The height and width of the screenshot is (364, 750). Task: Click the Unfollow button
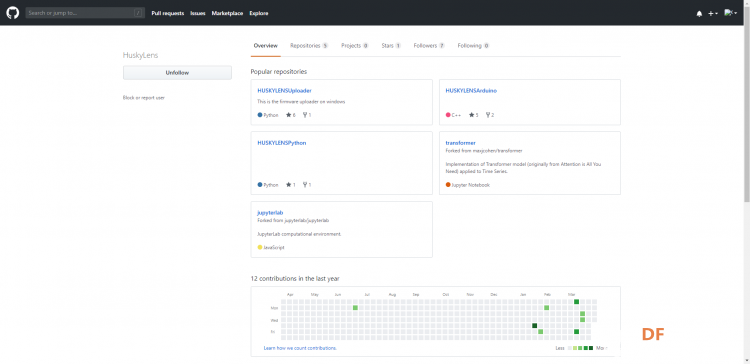point(177,73)
